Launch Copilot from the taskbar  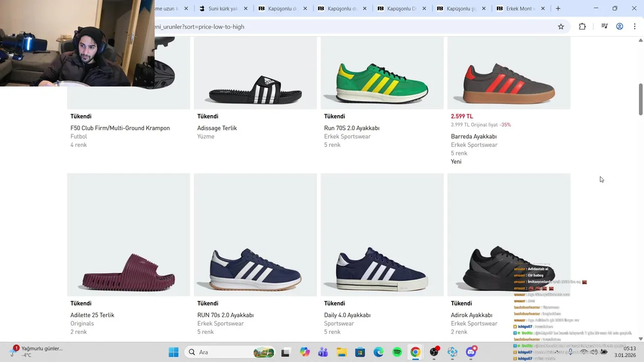305,352
